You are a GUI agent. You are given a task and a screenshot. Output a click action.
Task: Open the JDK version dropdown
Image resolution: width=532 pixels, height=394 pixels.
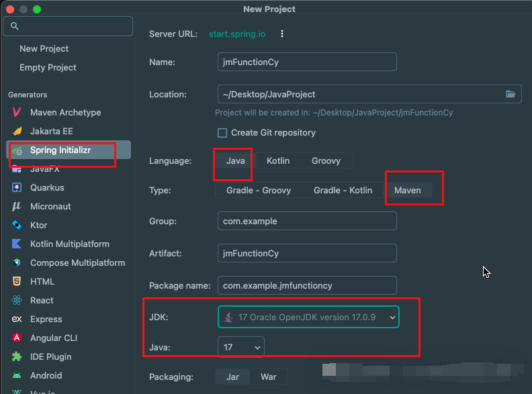(x=308, y=317)
